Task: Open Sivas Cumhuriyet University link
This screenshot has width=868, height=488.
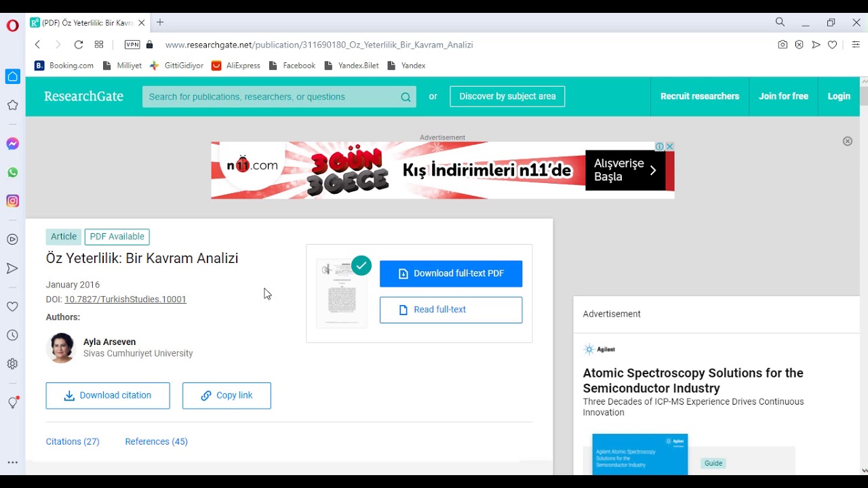Action: pos(138,353)
